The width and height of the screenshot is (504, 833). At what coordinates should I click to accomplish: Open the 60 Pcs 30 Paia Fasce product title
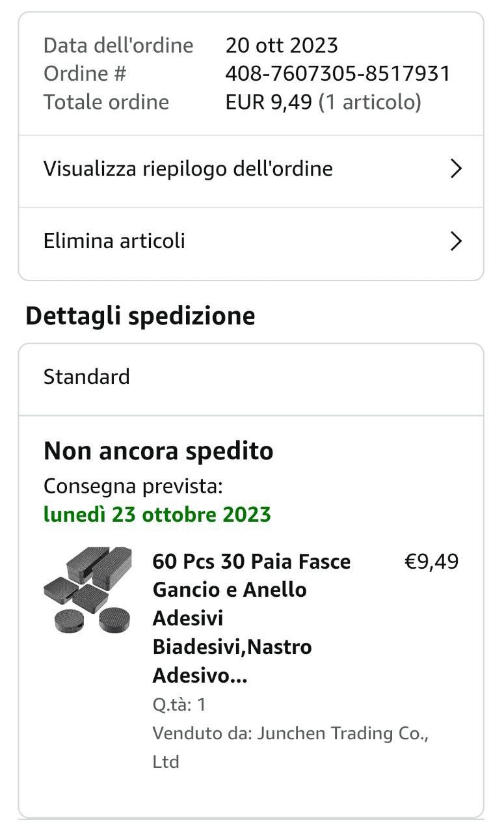coord(252,618)
